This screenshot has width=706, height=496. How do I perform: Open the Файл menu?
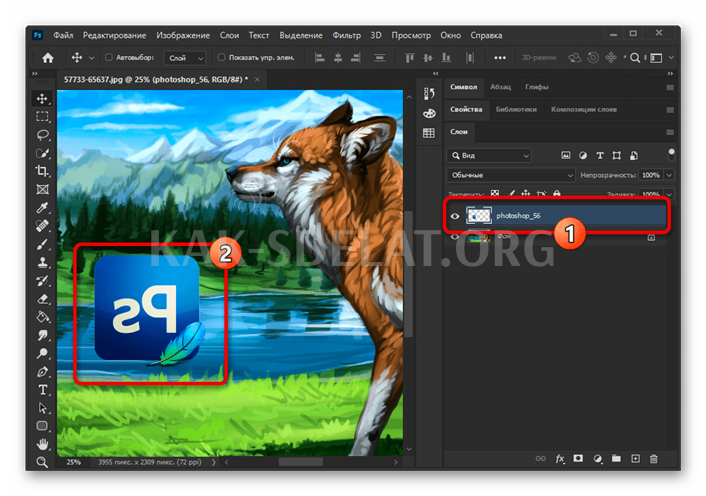[63, 35]
